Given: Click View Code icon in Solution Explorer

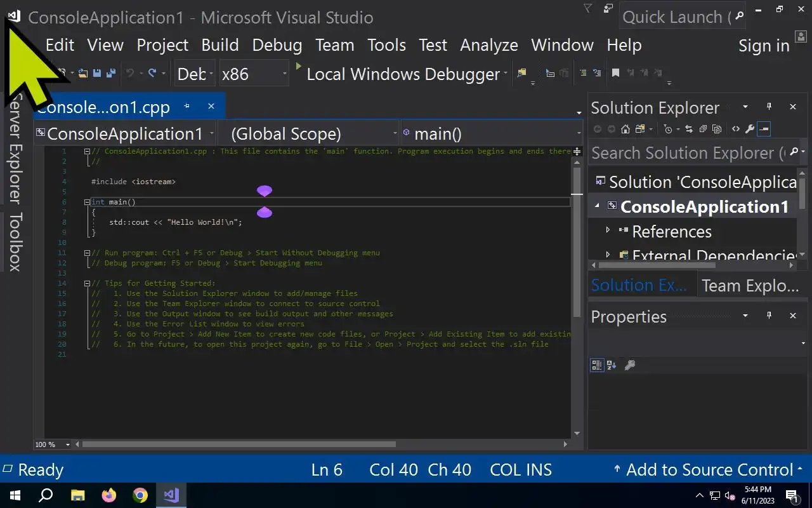Looking at the screenshot, I should click(x=736, y=129).
